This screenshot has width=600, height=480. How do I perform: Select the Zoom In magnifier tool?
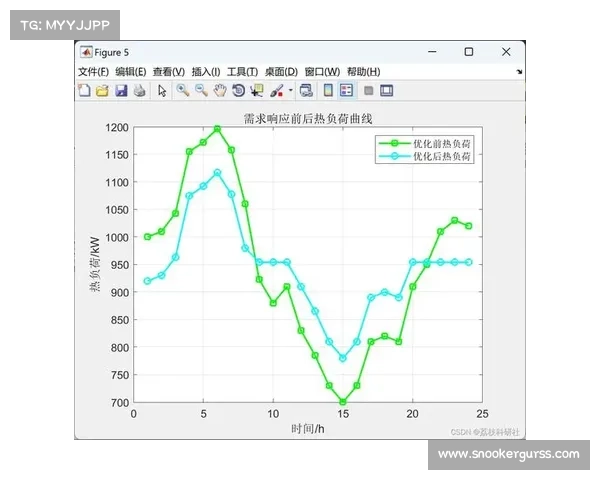(x=182, y=91)
